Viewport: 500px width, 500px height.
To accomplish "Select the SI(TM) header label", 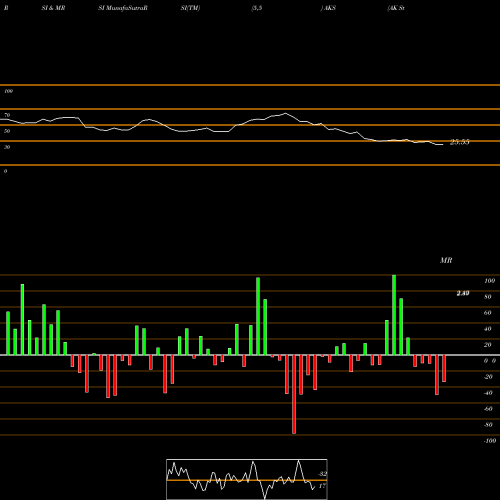I will point(190,8).
